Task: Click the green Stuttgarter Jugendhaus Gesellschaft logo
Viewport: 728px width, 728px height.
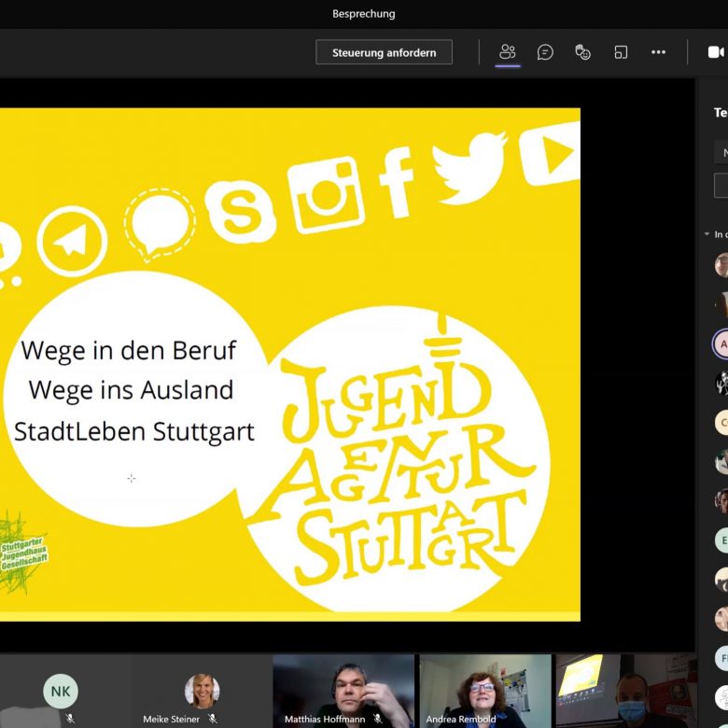Action: click(x=22, y=553)
